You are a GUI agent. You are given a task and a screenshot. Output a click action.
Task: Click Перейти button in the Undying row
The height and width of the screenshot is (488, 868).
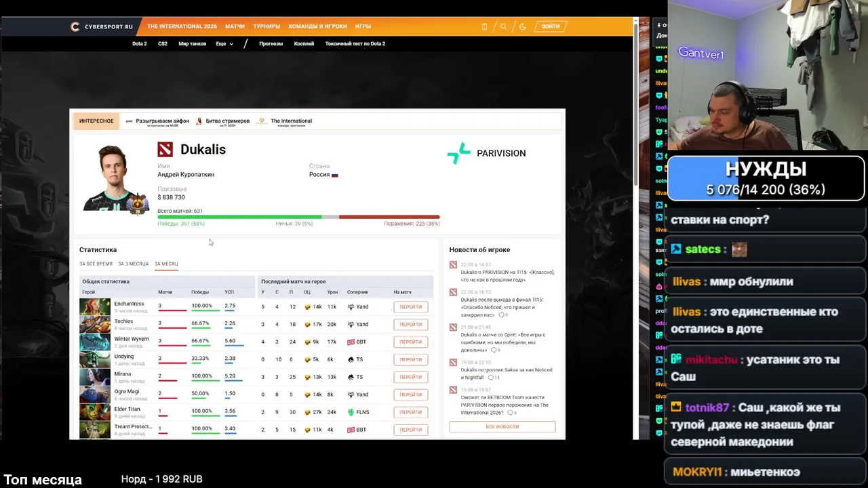411,360
